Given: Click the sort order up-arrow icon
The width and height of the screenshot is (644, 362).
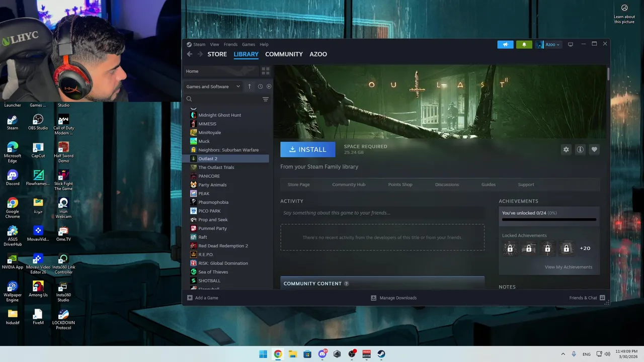Looking at the screenshot, I should [249, 86].
